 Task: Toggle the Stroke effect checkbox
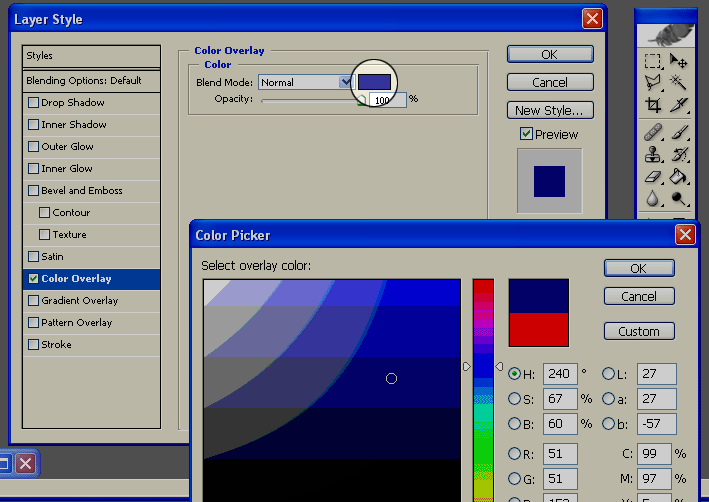34,345
